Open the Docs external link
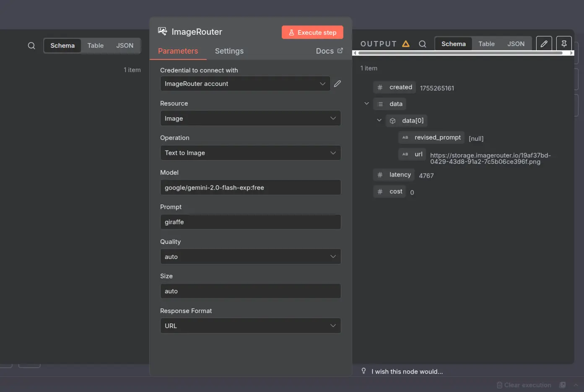584x392 pixels. [x=330, y=51]
